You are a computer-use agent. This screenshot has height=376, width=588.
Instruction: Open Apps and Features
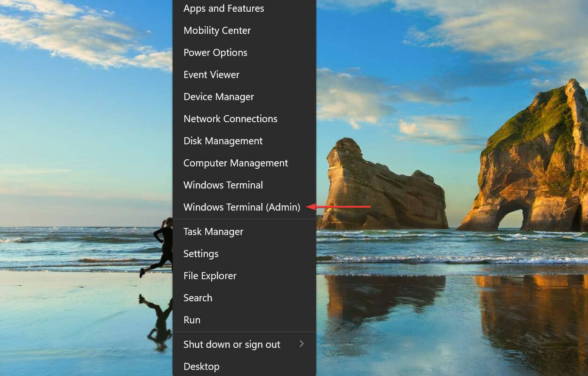pyautogui.click(x=223, y=8)
